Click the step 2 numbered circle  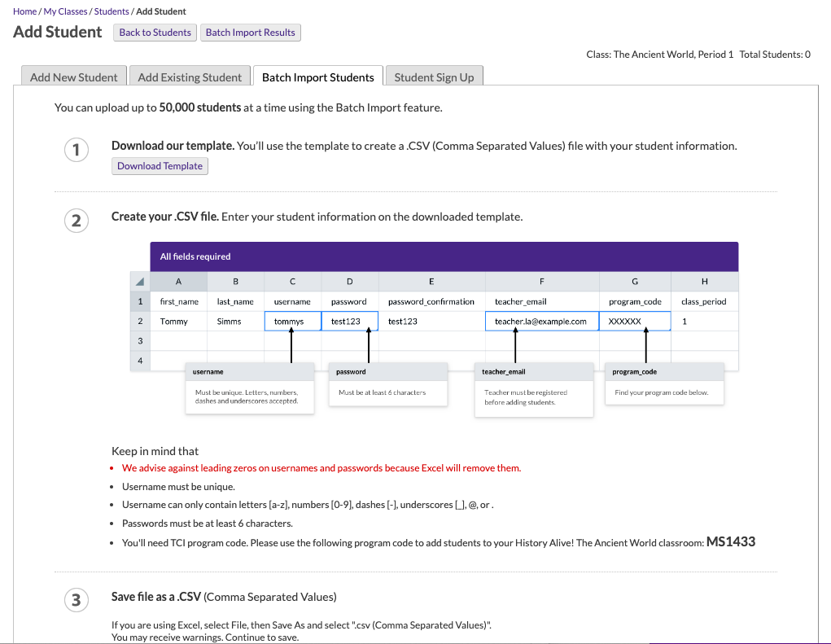pos(76,221)
